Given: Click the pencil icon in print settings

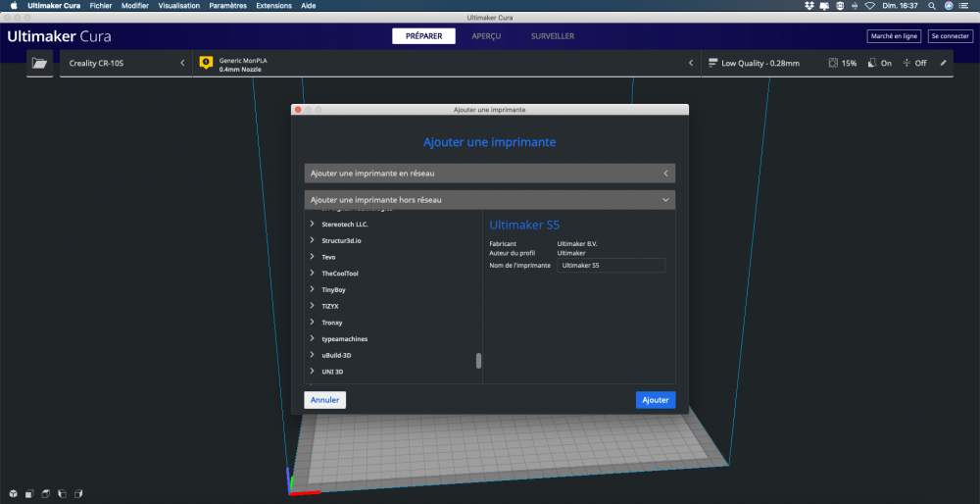Looking at the screenshot, I should pyautogui.click(x=943, y=63).
